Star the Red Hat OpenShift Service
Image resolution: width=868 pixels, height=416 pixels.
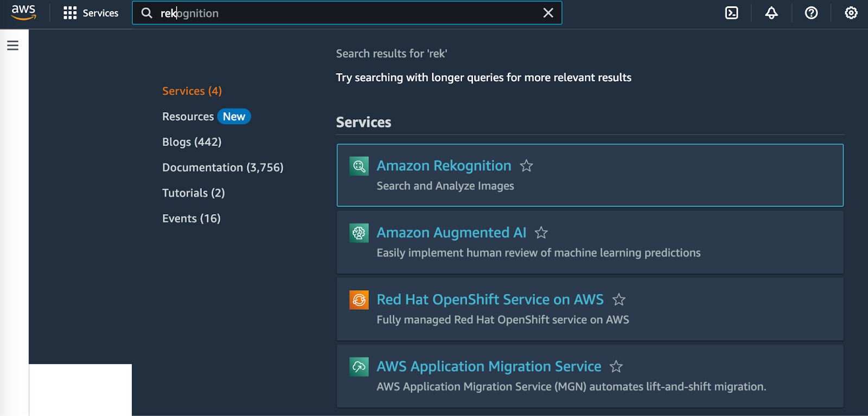pyautogui.click(x=618, y=300)
